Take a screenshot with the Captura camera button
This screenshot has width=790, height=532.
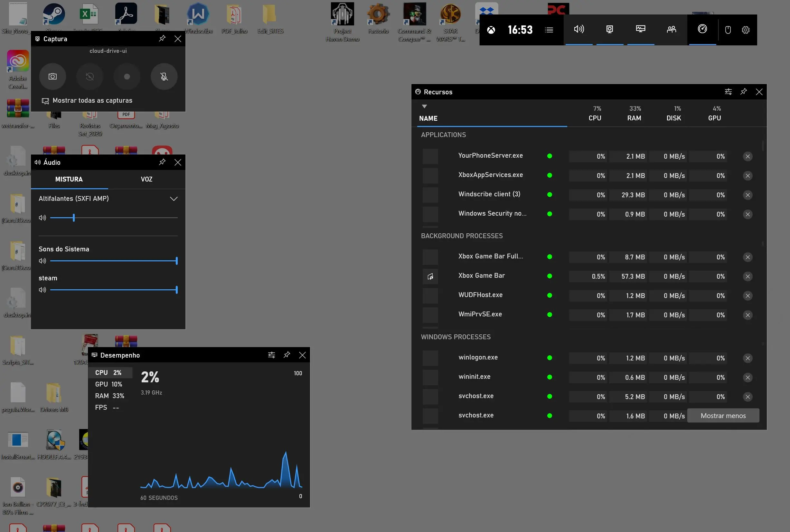(52, 76)
